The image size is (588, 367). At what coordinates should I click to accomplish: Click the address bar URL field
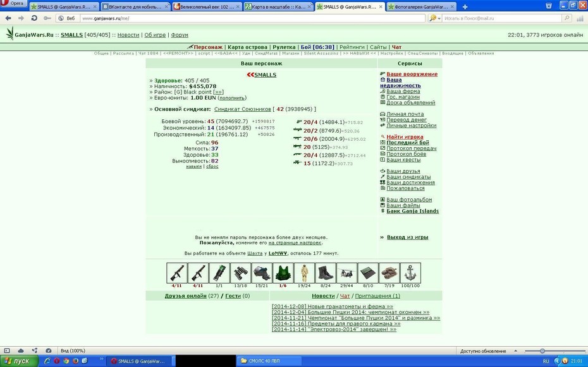(252, 18)
